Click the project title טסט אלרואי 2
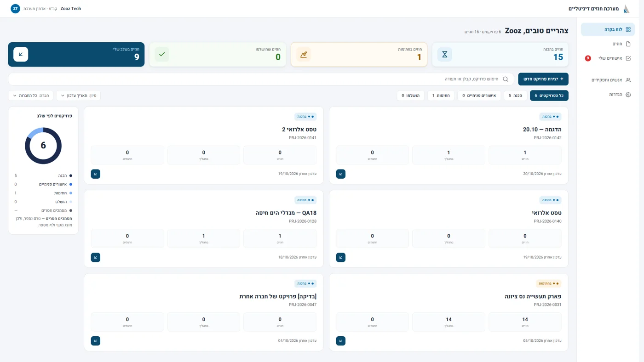Screen dimensions: 644x362 coord(299,130)
